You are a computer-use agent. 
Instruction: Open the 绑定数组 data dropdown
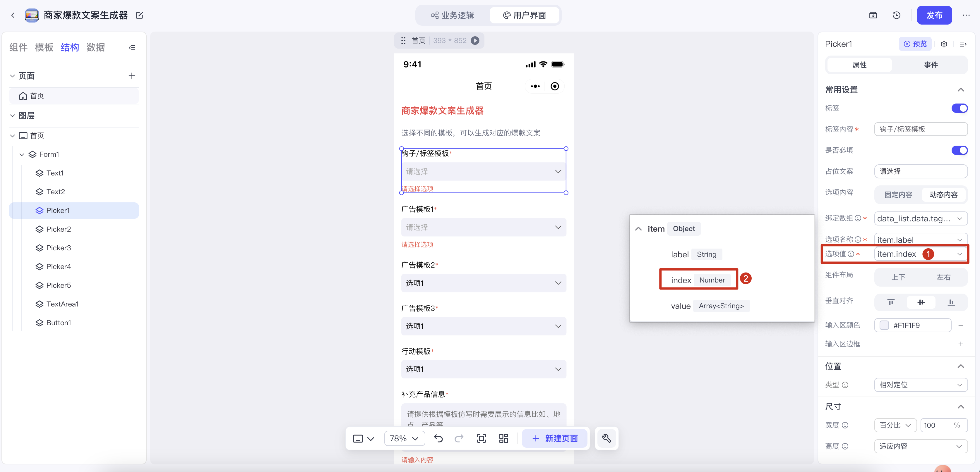click(x=920, y=218)
